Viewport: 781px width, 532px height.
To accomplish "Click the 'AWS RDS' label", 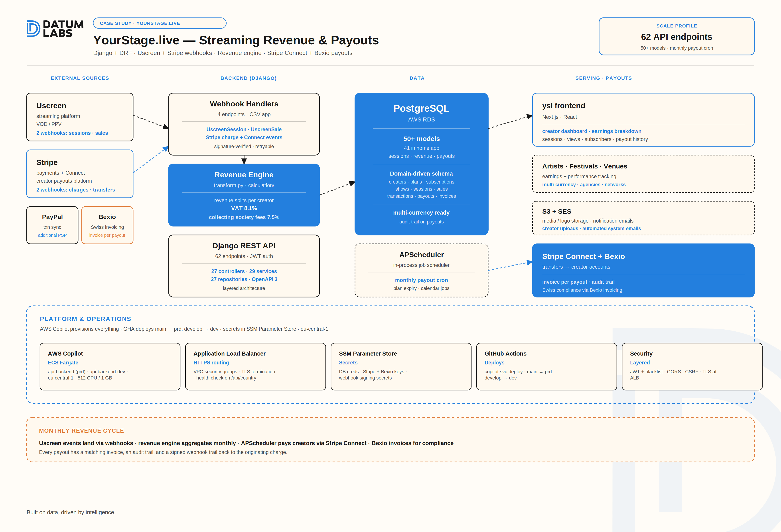I will pyautogui.click(x=421, y=119).
